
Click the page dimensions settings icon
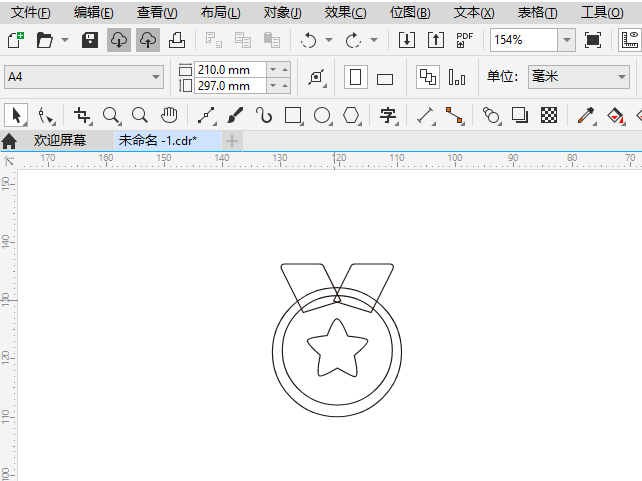click(x=317, y=77)
